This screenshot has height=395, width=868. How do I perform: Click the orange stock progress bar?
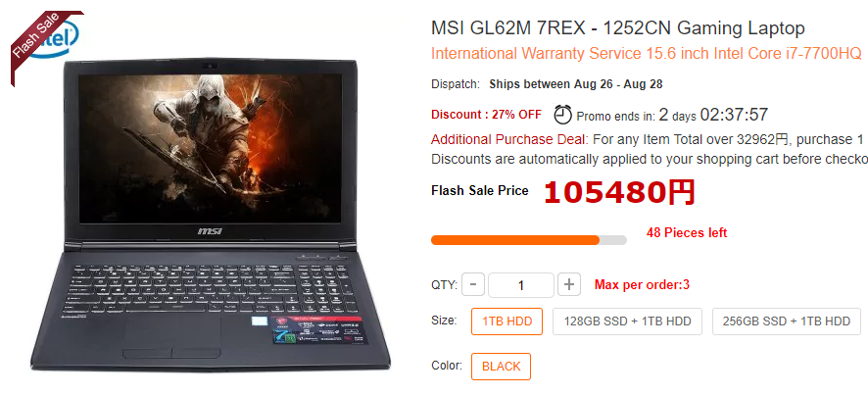[x=529, y=240]
